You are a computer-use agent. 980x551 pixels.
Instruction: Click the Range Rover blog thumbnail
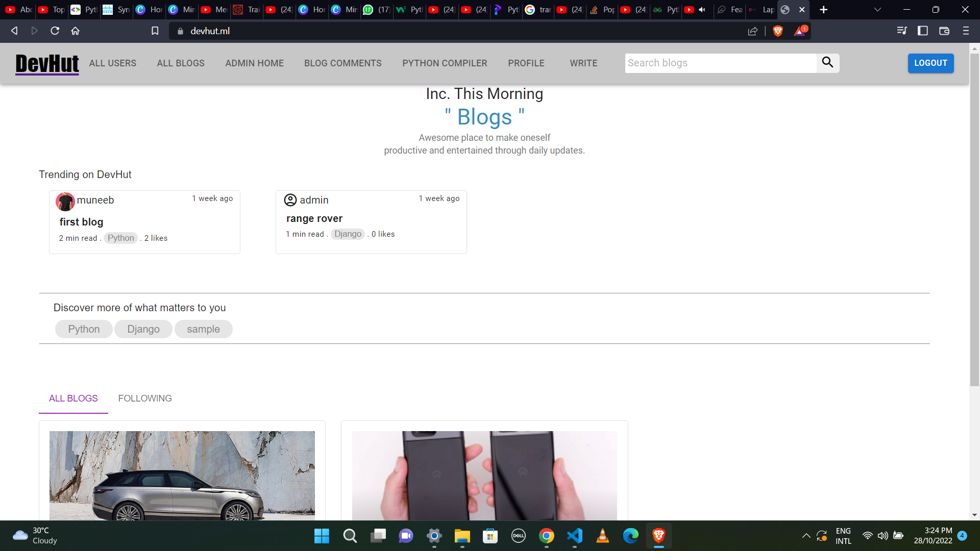pos(182,475)
